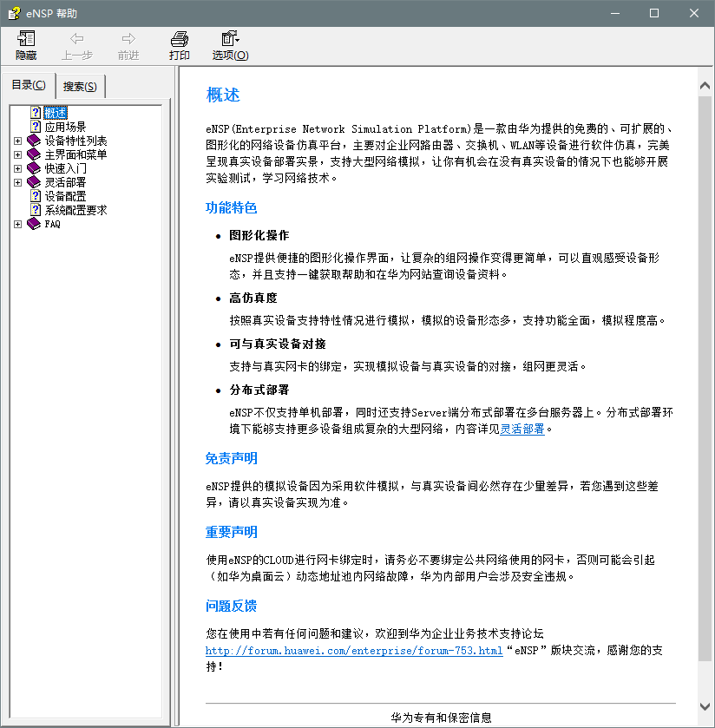The height and width of the screenshot is (728, 715).
Task: Close the eNSP 帮助 window
Action: coord(694,13)
